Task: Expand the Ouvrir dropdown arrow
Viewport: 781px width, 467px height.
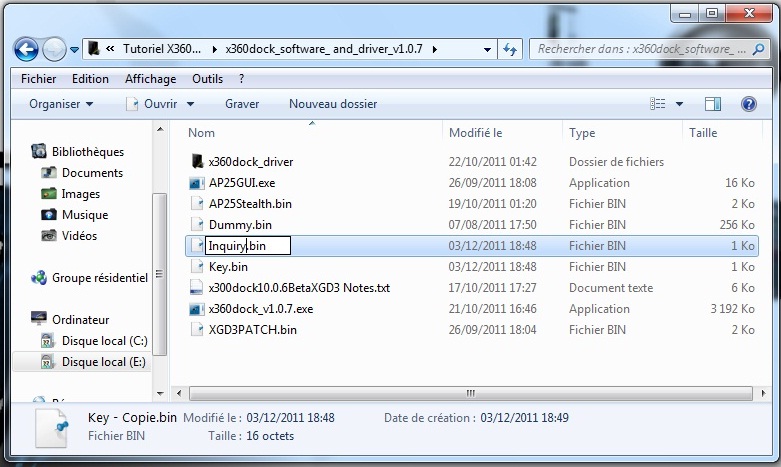Action: click(190, 104)
